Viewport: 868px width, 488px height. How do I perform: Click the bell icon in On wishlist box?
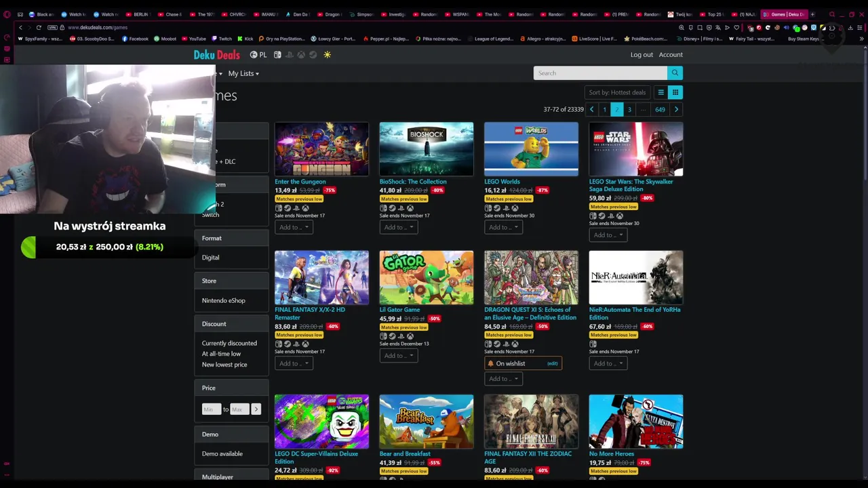click(x=491, y=364)
